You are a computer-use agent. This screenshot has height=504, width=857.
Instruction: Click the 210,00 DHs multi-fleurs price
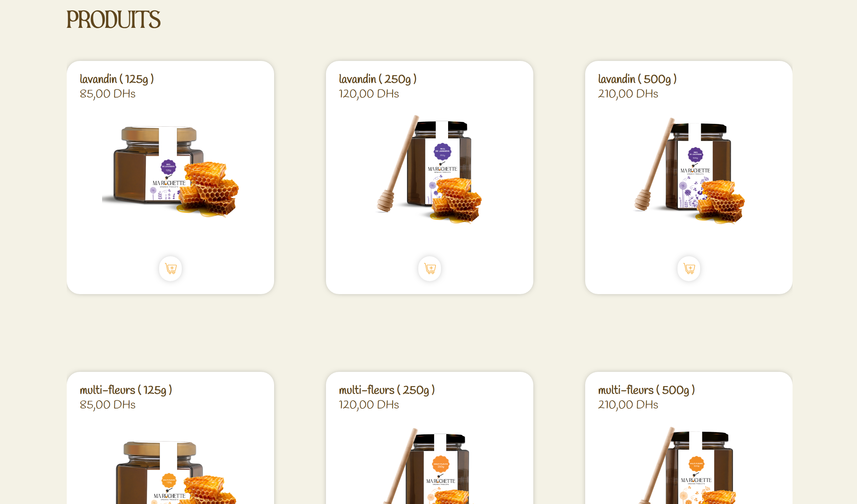click(x=628, y=404)
